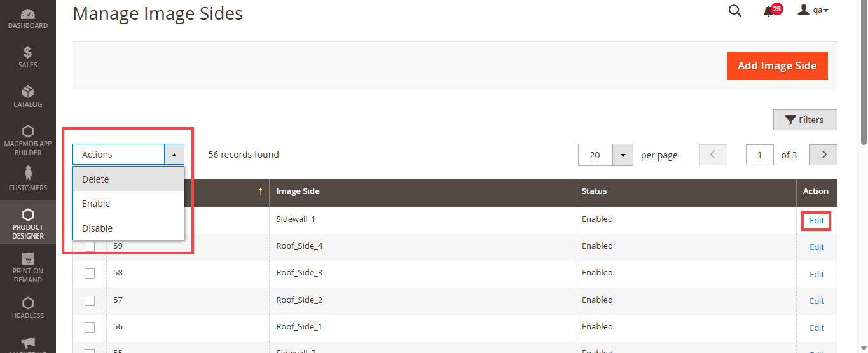Open MageMob App Builder icon
Screen dimensions: 868x353
[x=27, y=132]
